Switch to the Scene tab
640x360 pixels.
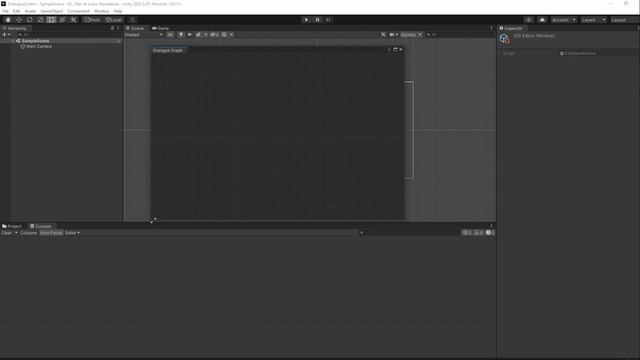135,28
